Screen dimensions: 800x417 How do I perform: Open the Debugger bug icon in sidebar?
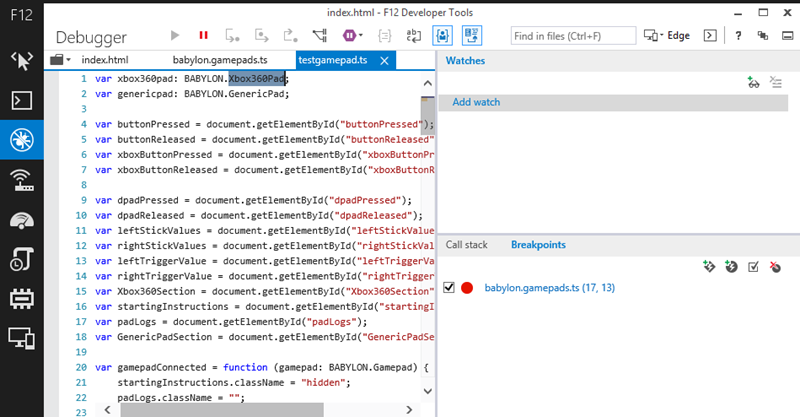click(x=21, y=139)
